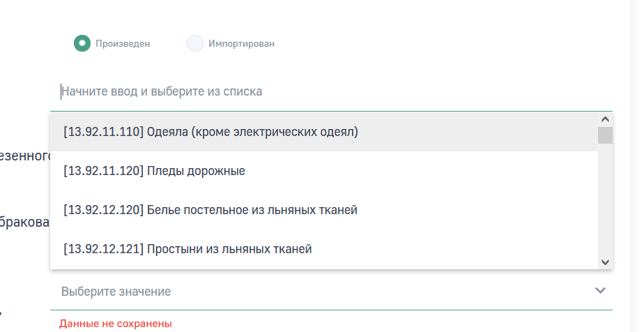
Task: Click the partially visible "бракова" text
Action: (24, 222)
